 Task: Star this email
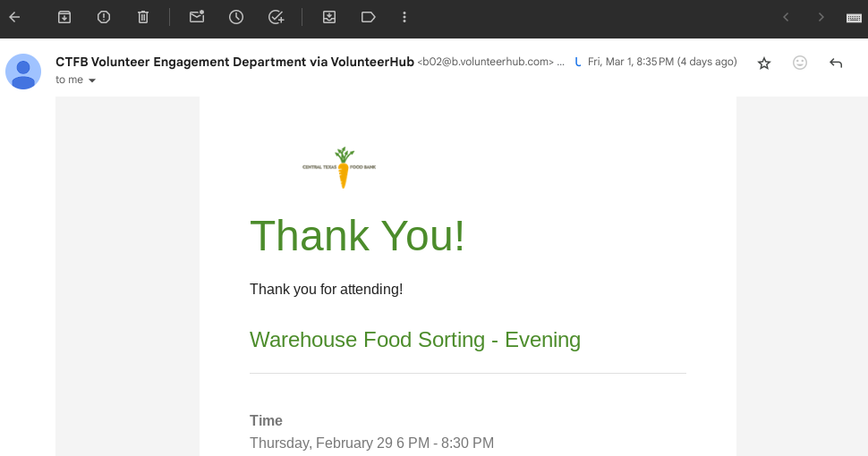pos(764,63)
